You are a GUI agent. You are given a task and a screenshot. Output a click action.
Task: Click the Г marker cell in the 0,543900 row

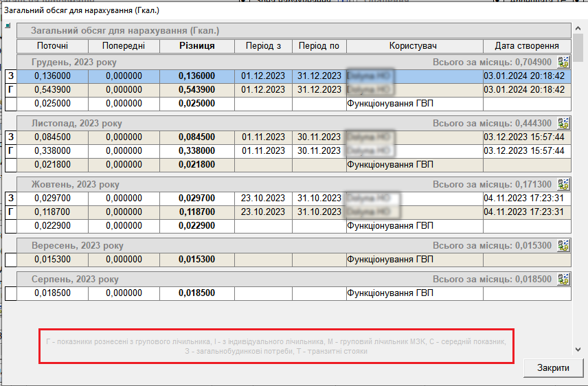(11, 90)
